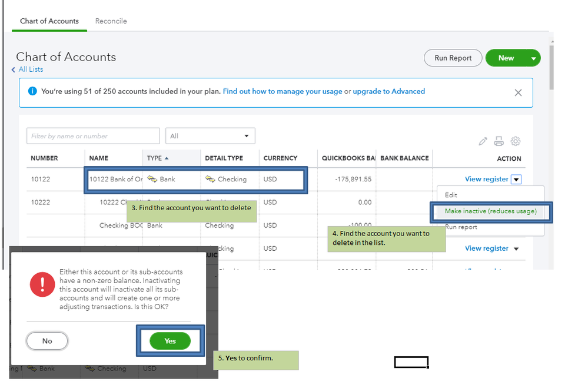Click the 10222 account number cell
The width and height of the screenshot is (588, 388).
point(41,203)
